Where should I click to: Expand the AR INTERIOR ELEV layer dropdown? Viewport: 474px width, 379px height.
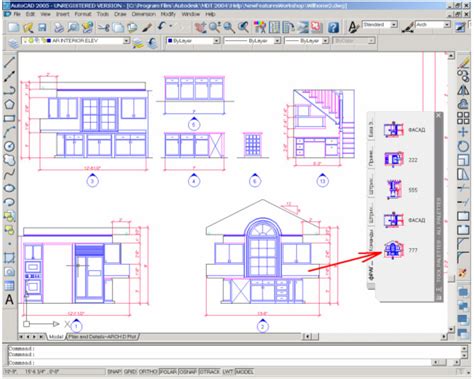[x=126, y=41]
